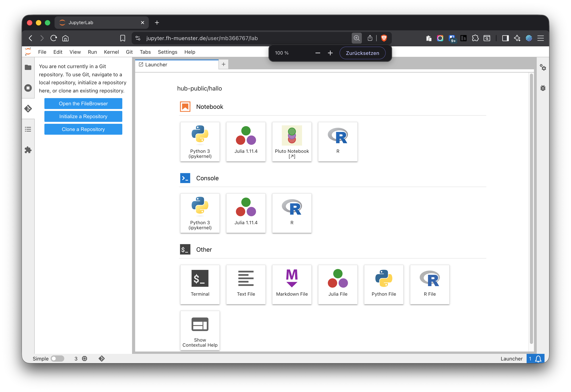
Task: Open a new Terminal from the launcher
Action: 200,284
